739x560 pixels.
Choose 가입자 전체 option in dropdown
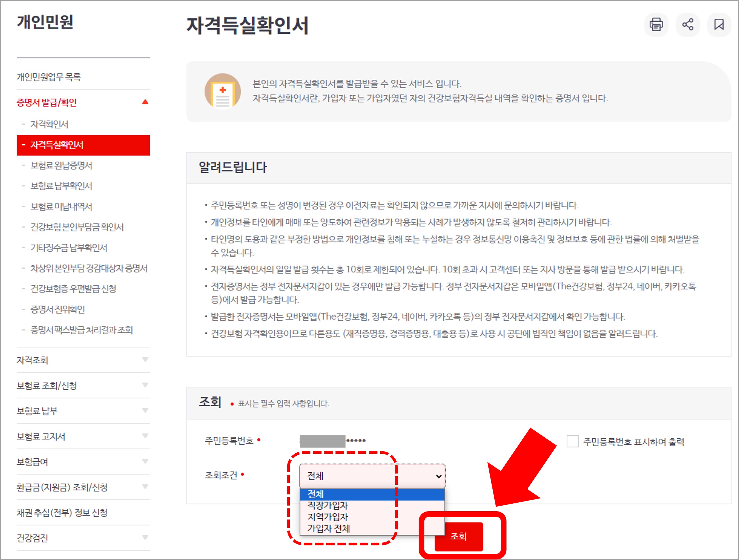329,529
